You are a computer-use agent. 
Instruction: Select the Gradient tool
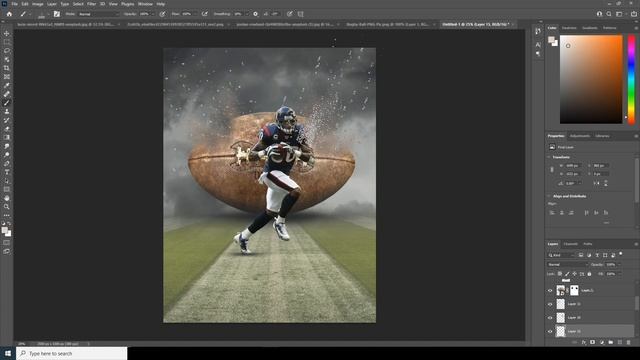tap(7, 138)
